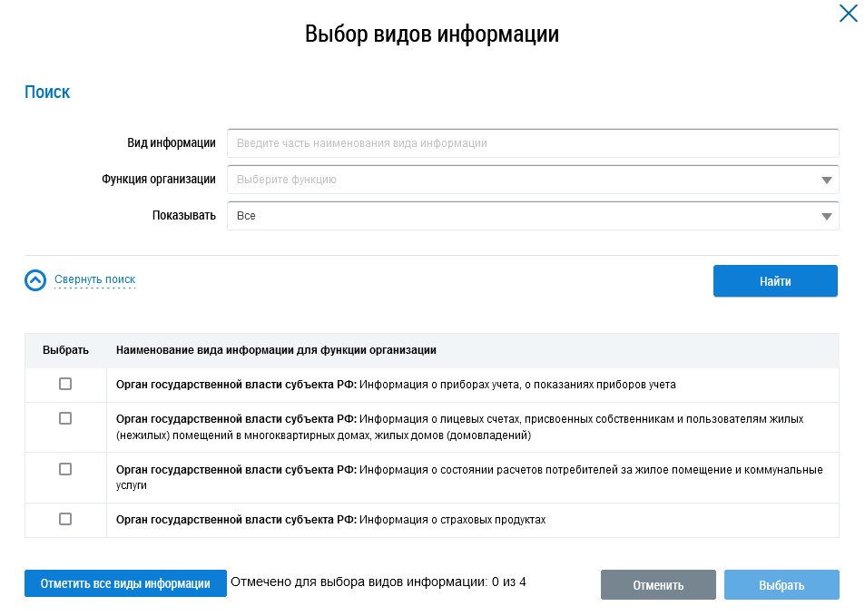Click Отметить все виды информации button

coord(125,583)
